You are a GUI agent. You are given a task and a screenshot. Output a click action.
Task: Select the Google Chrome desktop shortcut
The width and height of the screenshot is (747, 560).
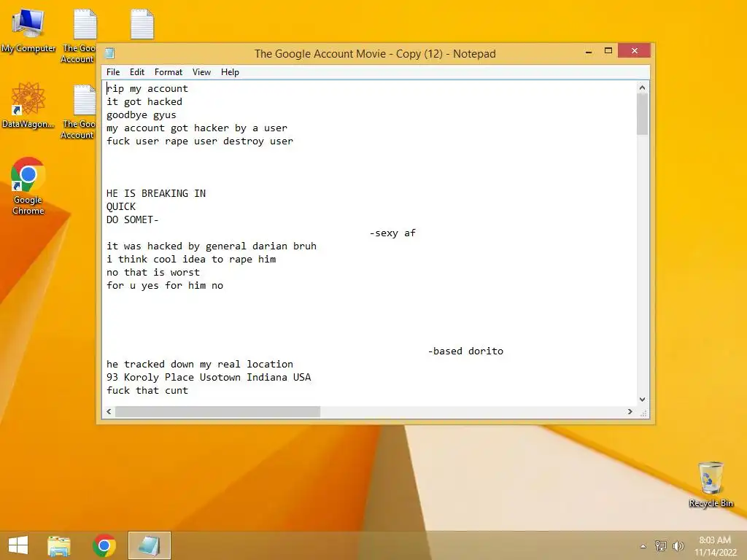(x=28, y=186)
